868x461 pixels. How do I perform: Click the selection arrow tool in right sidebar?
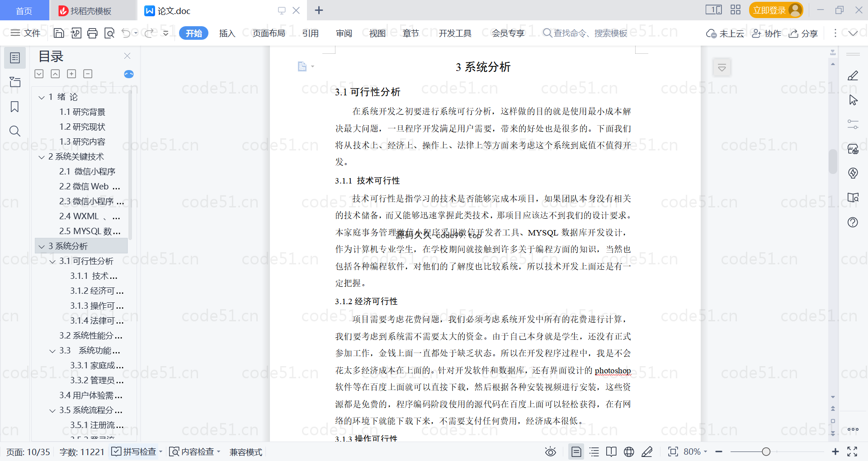coord(853,100)
